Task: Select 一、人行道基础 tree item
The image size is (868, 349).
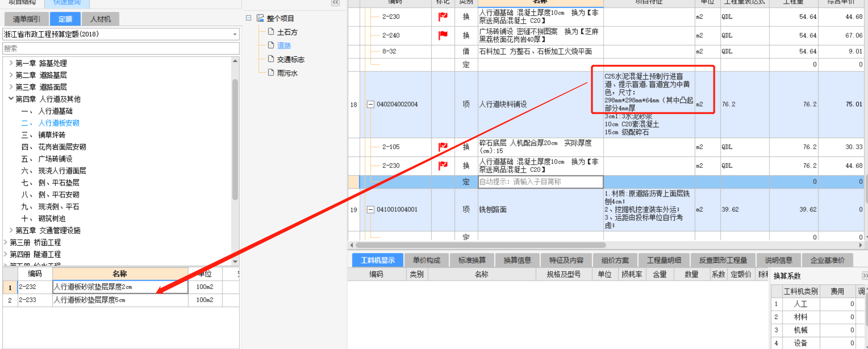Action: 47,111
